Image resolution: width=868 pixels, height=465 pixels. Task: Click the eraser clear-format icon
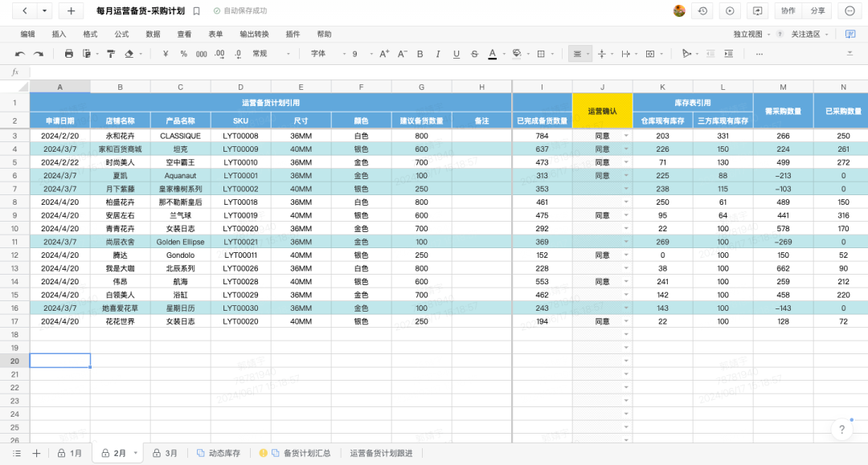[129, 54]
